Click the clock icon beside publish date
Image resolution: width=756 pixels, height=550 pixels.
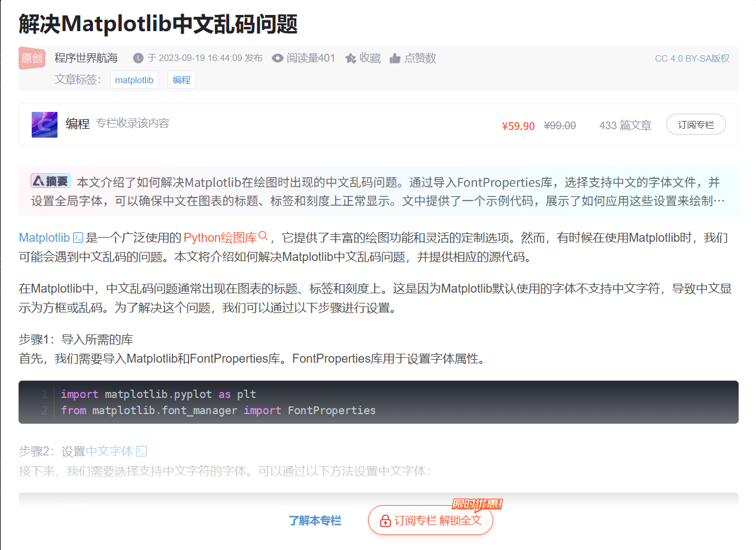coord(138,58)
